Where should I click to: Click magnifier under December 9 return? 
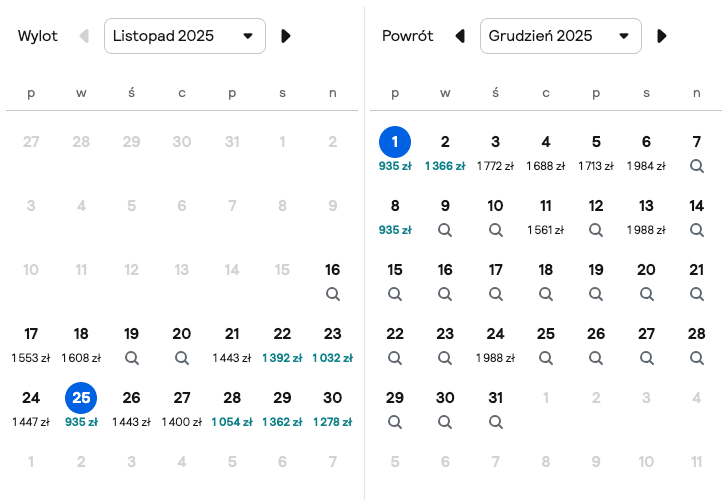coord(445,230)
